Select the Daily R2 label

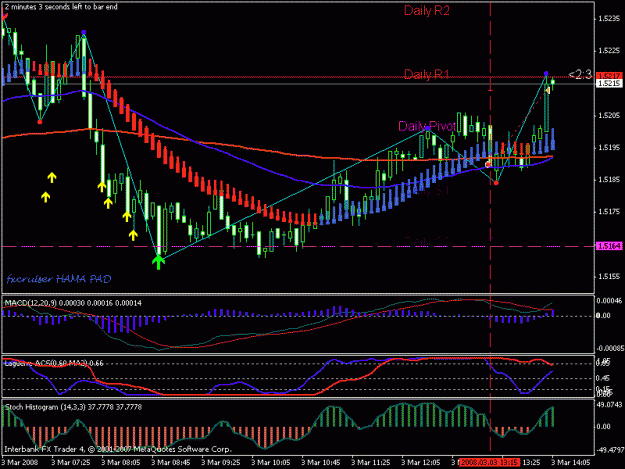coord(426,10)
